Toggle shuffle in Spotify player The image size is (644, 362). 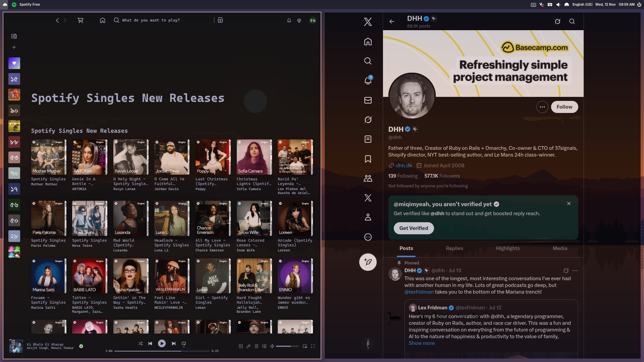pos(140,344)
